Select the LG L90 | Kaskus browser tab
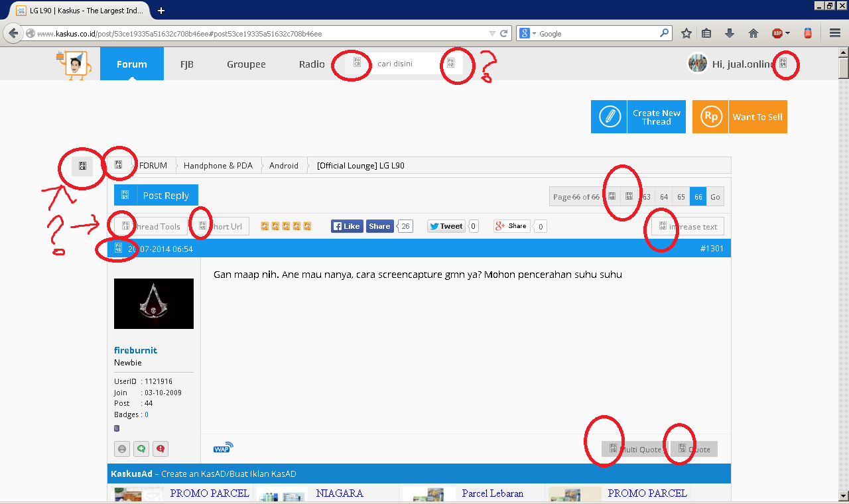Viewport: 849px width, 504px height. [80, 11]
